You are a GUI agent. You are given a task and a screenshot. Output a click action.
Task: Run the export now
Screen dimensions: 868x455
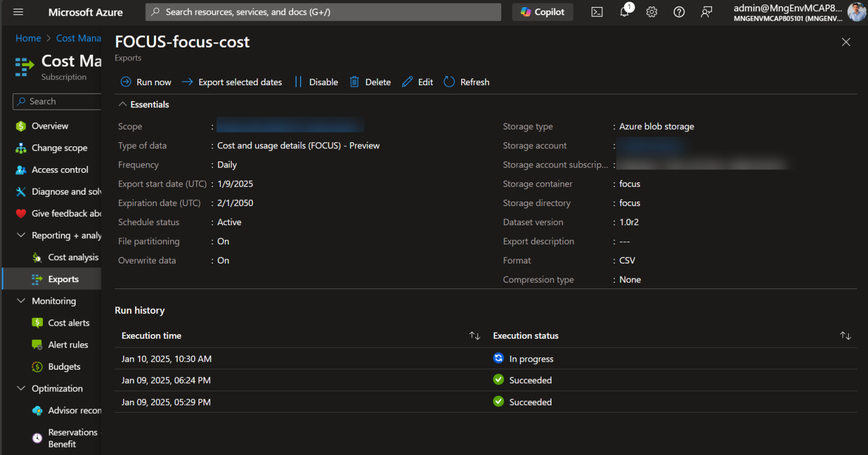[146, 82]
